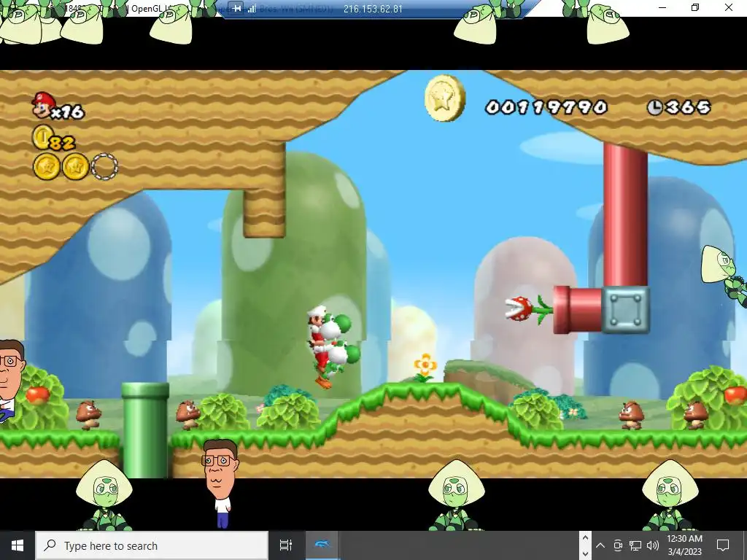Click taskbar scroll down arrow
The height and width of the screenshot is (560, 747).
(585, 554)
